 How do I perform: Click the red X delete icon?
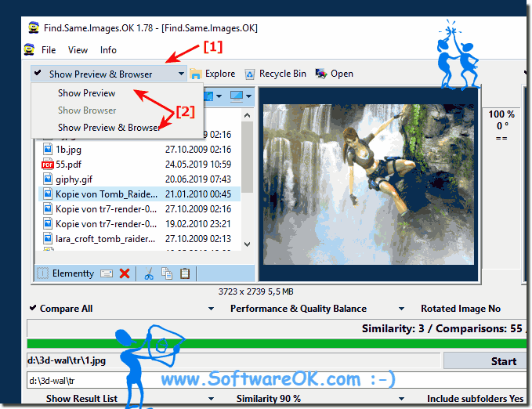point(125,273)
